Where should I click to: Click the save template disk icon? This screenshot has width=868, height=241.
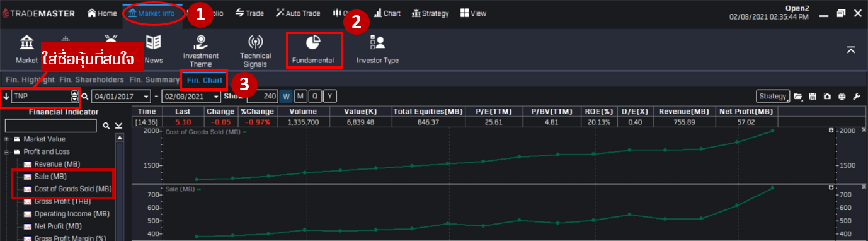(x=813, y=97)
